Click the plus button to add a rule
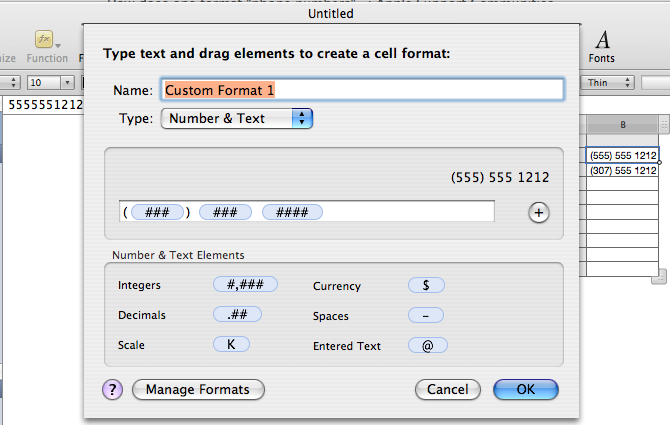670x425 pixels. pyautogui.click(x=539, y=212)
